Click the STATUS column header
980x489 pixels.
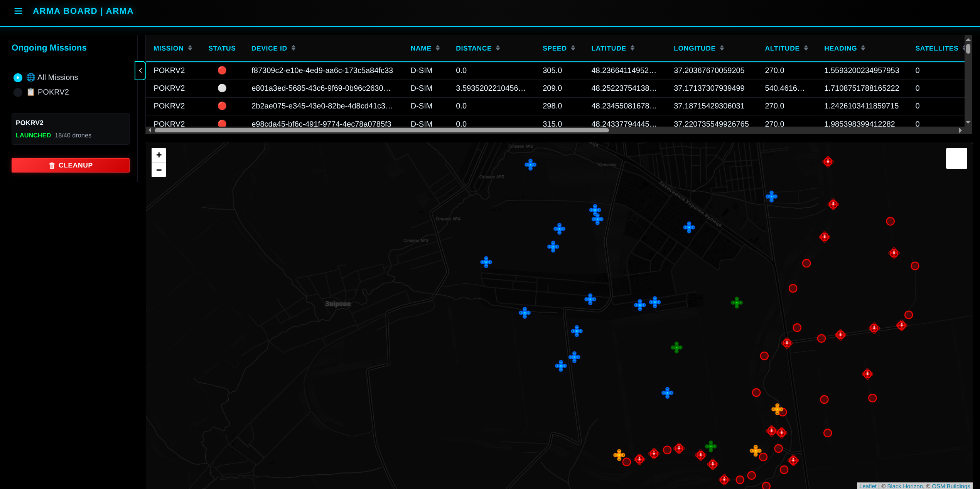(x=222, y=48)
